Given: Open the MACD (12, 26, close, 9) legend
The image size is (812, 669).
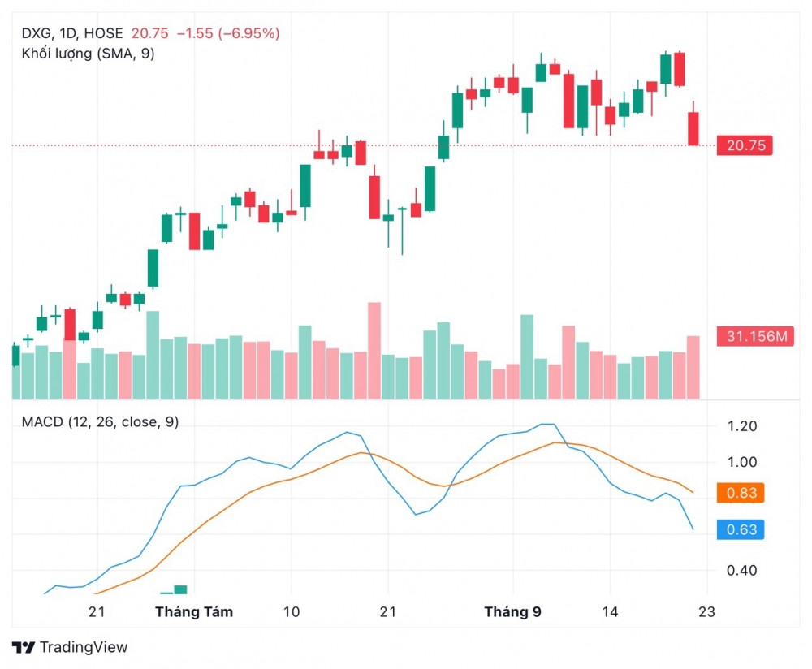Looking at the screenshot, I should click(x=100, y=422).
